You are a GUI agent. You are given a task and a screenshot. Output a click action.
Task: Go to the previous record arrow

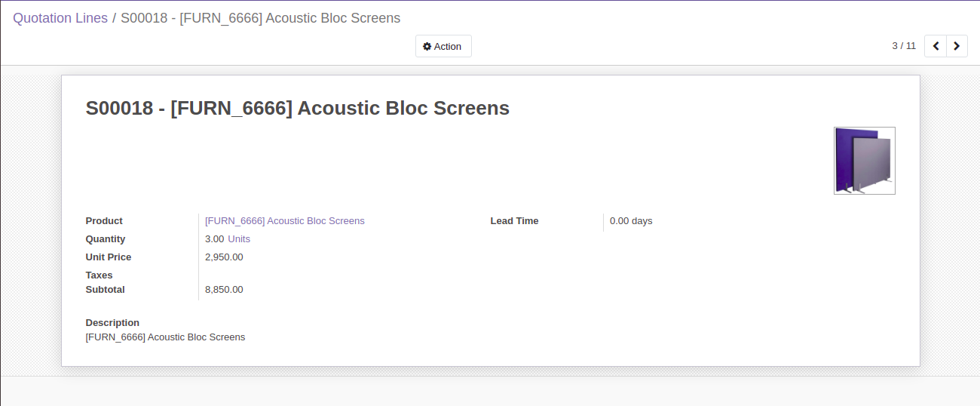point(936,46)
